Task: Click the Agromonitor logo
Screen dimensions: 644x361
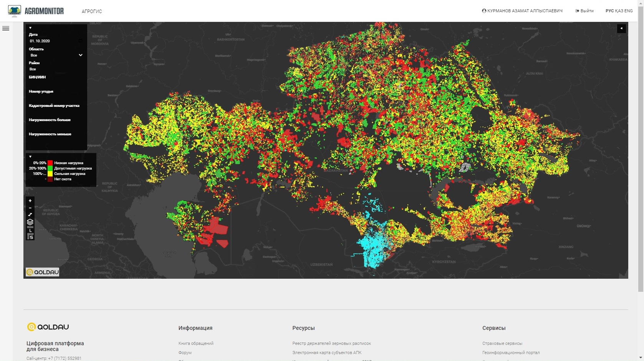Action: 36,11
